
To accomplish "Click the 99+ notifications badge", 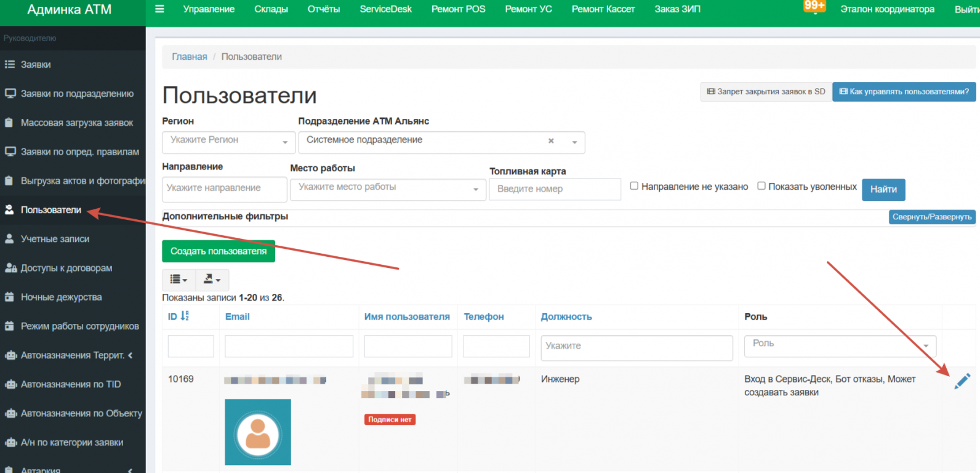I will (814, 6).
